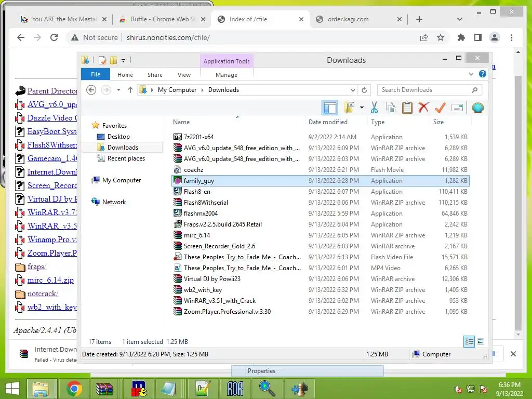Click the Refresh button beside address bar
The image size is (532, 399).
tap(364, 90)
